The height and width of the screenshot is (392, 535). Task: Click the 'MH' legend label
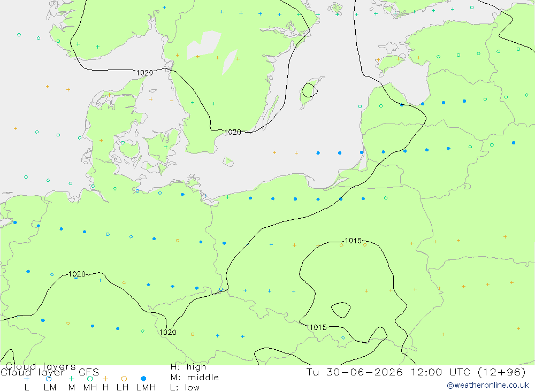pyautogui.click(x=90, y=388)
